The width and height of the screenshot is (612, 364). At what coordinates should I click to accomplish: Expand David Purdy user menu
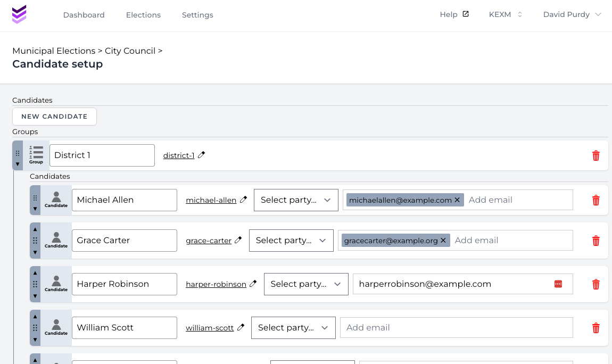(572, 15)
